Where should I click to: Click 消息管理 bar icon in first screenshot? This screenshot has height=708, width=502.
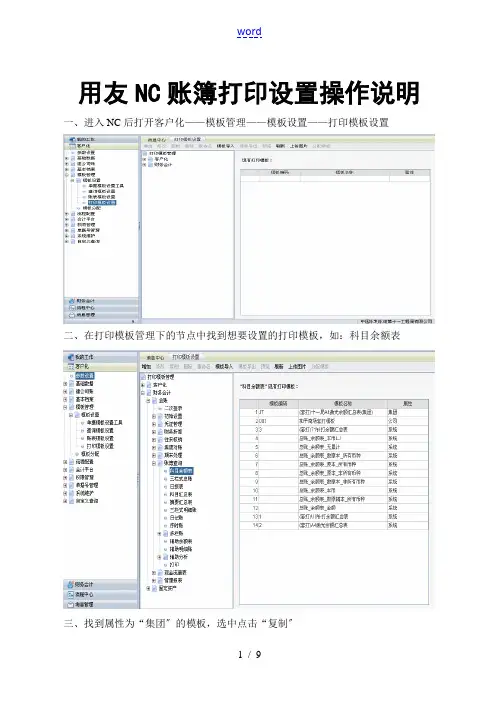71,315
